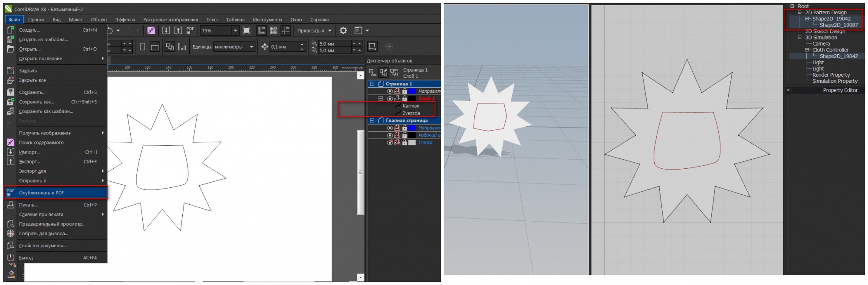
Task: Click the all-pages layout icon
Action: (x=170, y=47)
